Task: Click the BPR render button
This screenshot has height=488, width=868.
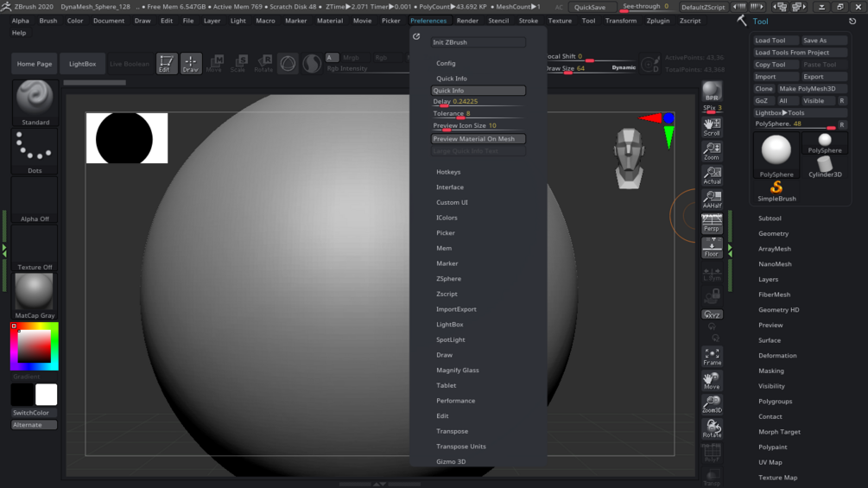Action: 712,92
